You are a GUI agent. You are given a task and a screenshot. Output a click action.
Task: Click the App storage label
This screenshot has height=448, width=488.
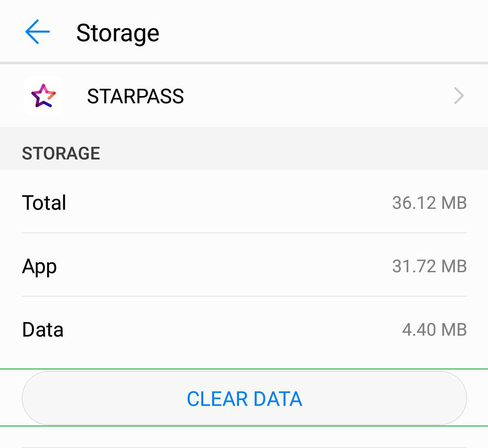pyautogui.click(x=39, y=266)
